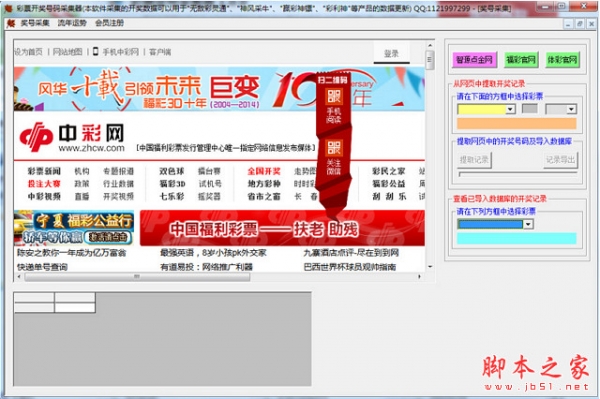
Task: Open 福彩公益 navigation link
Action: tap(389, 184)
